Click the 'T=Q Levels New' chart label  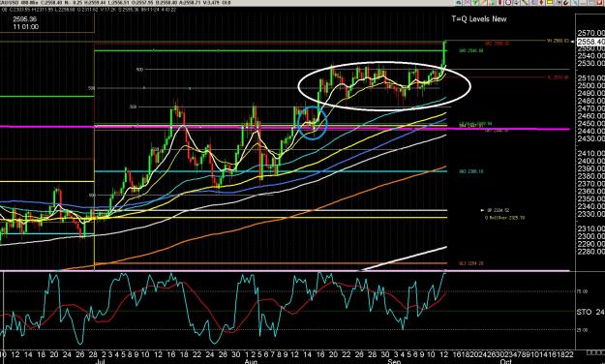point(479,19)
